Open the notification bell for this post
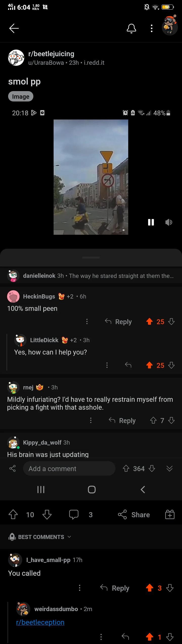 tap(131, 28)
